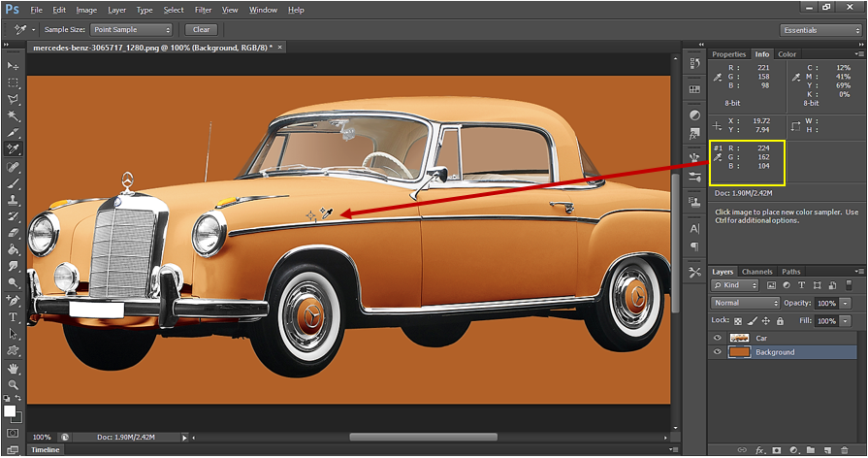The width and height of the screenshot is (868, 458).
Task: Select the Move tool
Action: [x=14, y=65]
